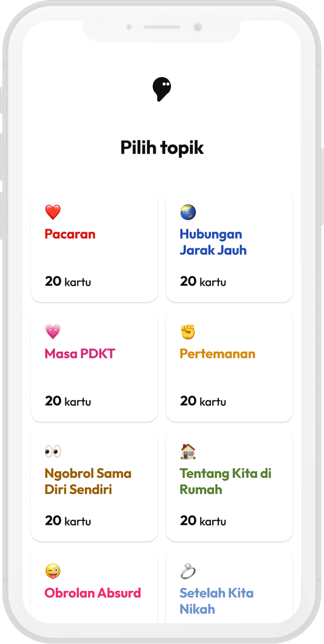324x644 pixels.
Task: Tap the zany winking face emoji
Action: click(x=53, y=571)
